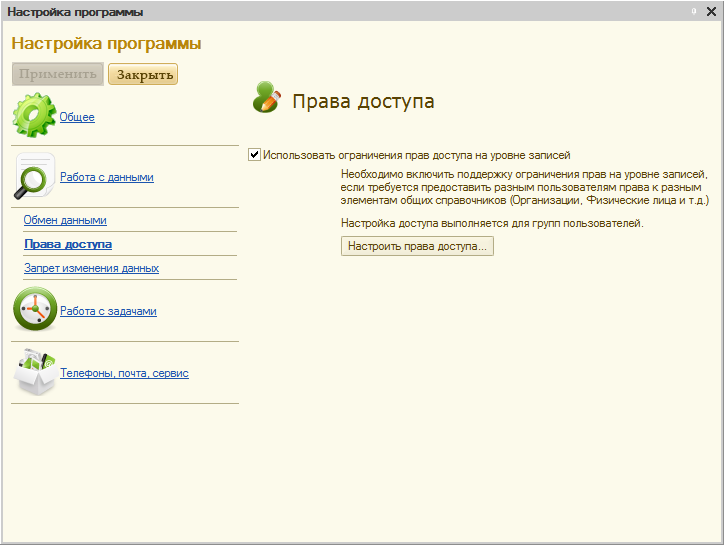Click the green gear icon for Общее
Screen dimensions: 724x545
34,116
